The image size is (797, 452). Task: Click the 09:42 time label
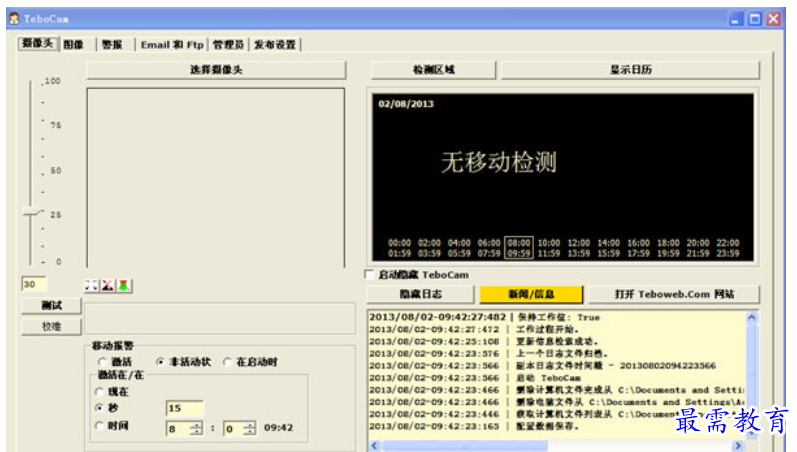point(278,428)
